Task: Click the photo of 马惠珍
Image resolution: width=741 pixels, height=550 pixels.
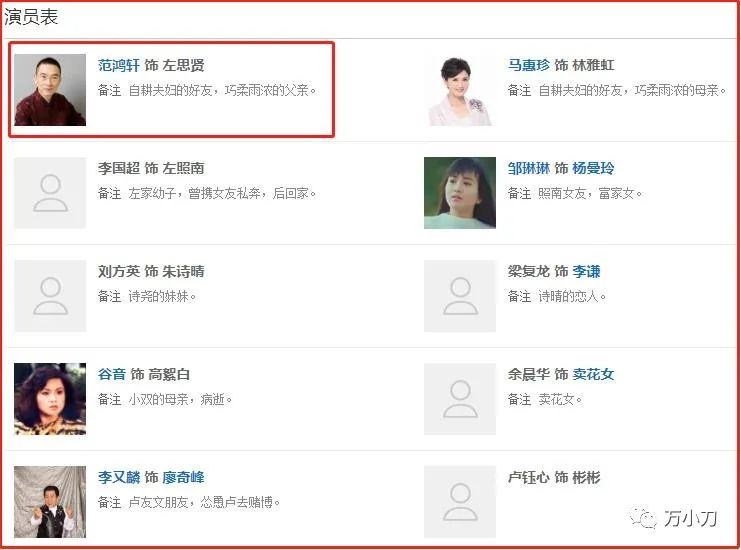Action: point(460,90)
